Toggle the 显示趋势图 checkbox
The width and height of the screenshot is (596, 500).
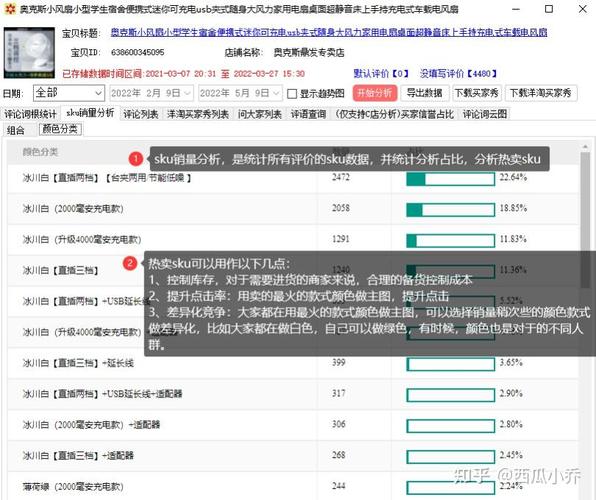click(292, 94)
